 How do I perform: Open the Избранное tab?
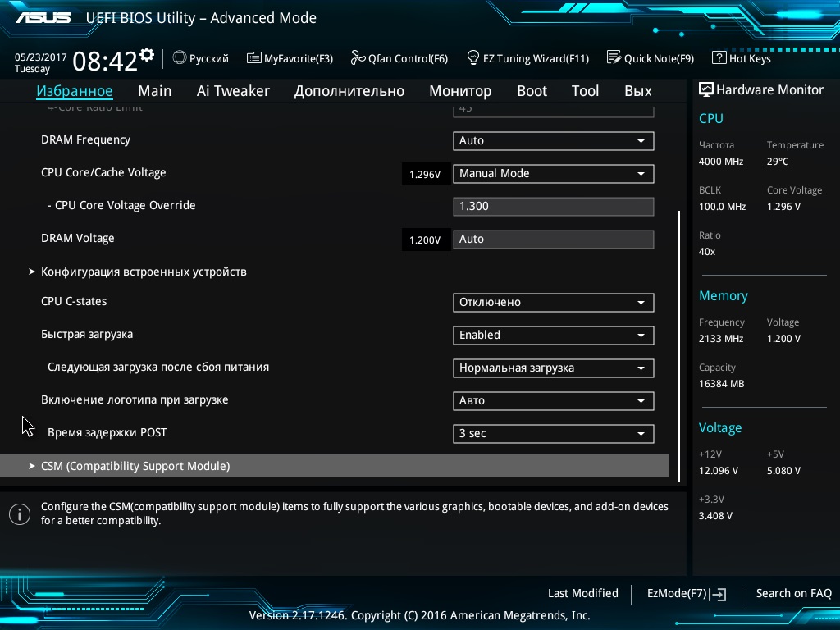click(x=75, y=91)
